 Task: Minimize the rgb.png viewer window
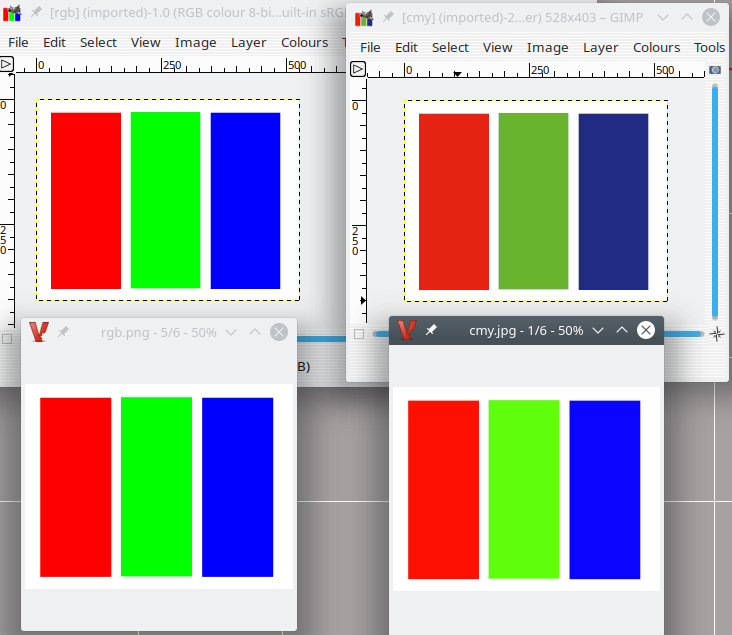(x=231, y=332)
